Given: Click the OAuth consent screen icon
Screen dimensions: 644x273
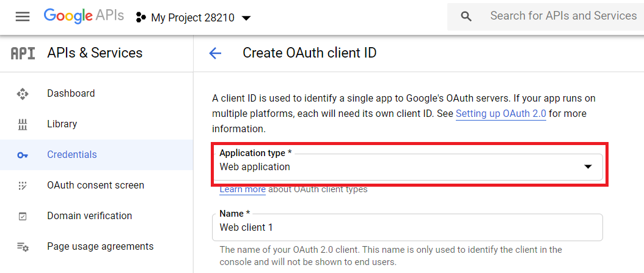Looking at the screenshot, I should coord(23,185).
